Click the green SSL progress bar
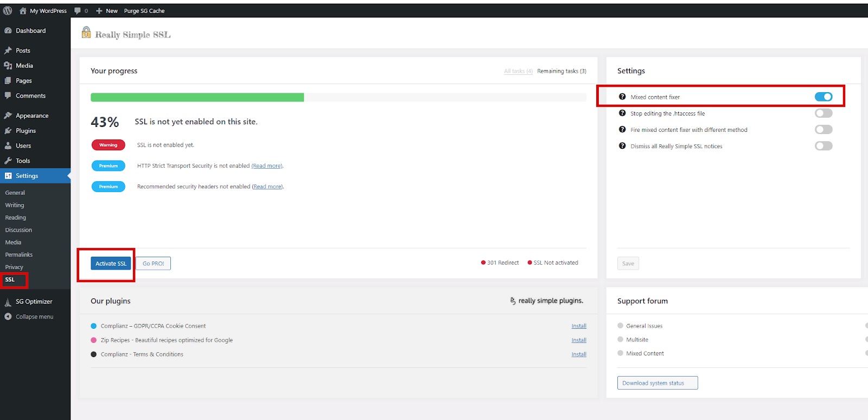The height and width of the screenshot is (420, 868). 197,97
